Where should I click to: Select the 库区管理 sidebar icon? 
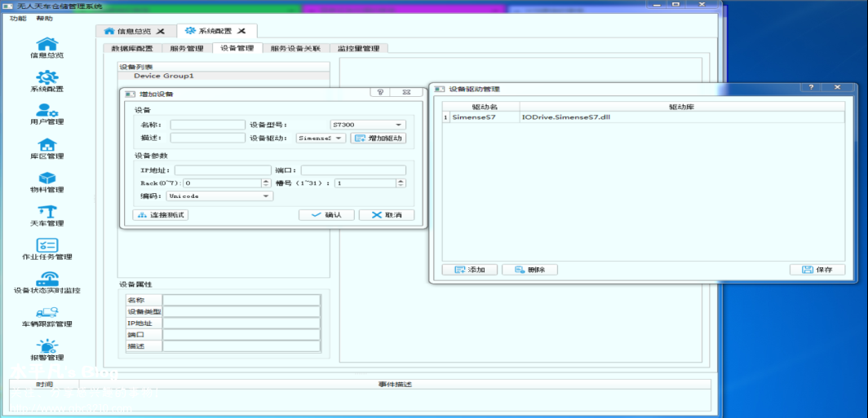(x=47, y=146)
